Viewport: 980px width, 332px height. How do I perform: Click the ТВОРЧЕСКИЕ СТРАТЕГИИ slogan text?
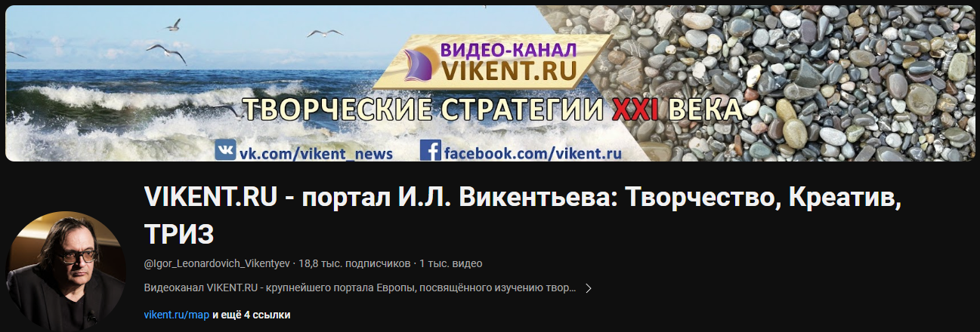422,111
